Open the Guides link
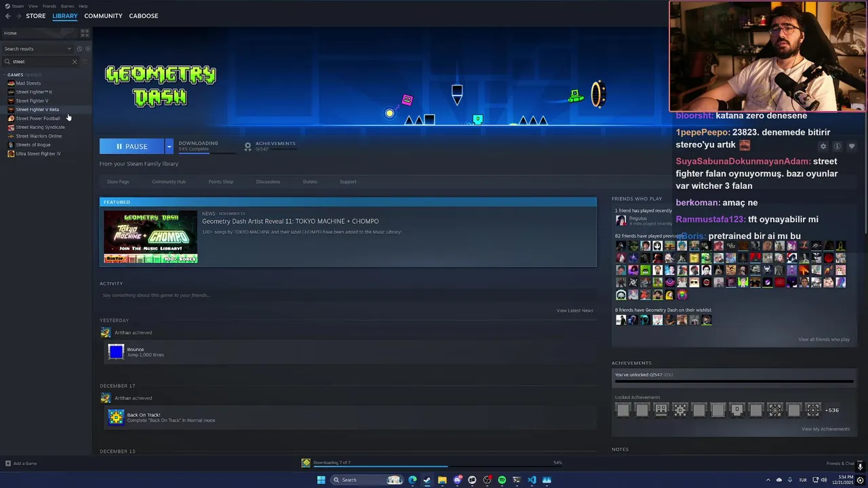 (x=310, y=182)
